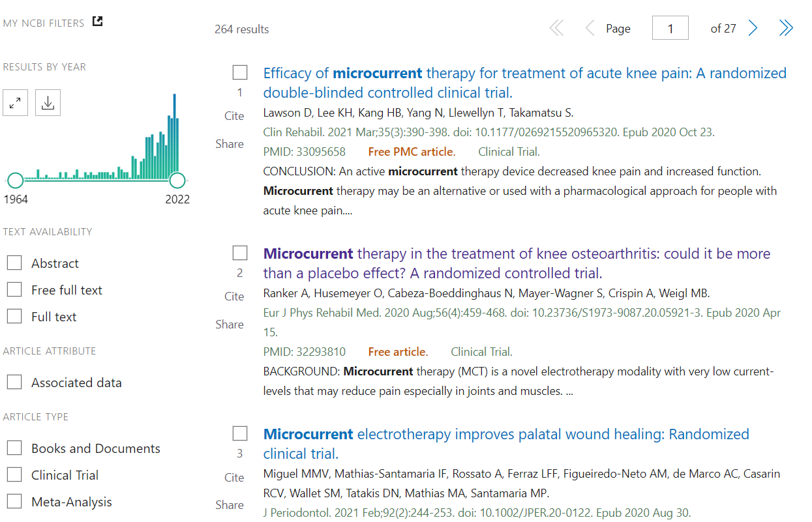Click Share under result 1
Image resolution: width=812 pixels, height=522 pixels.
tap(230, 144)
